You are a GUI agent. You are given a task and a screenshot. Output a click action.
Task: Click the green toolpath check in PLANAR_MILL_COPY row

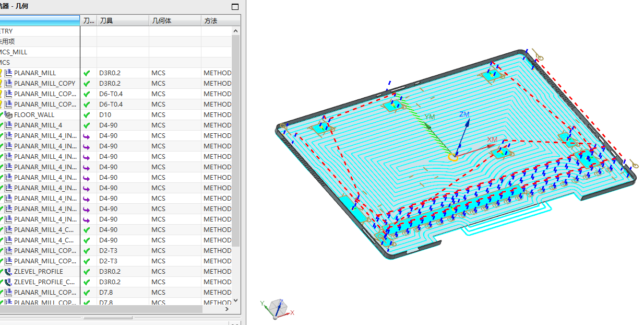point(87,84)
